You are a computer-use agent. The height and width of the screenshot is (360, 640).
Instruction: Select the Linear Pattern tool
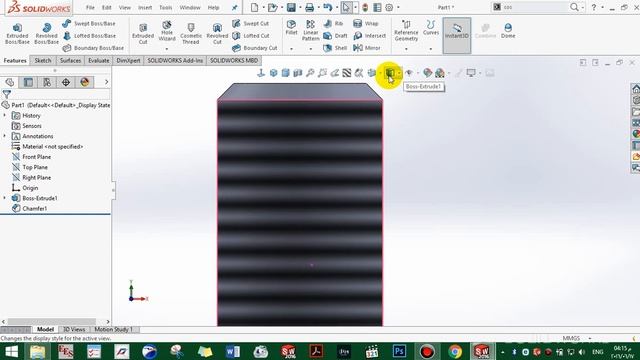click(x=310, y=30)
